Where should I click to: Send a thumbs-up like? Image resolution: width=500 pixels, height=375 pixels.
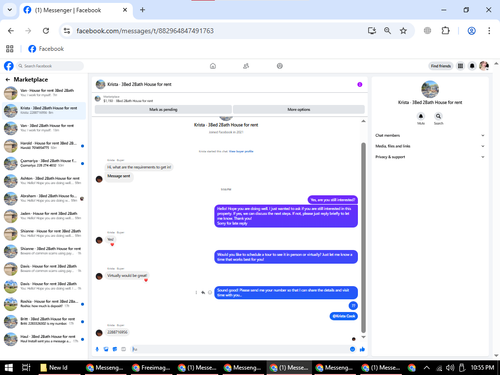[362, 349]
